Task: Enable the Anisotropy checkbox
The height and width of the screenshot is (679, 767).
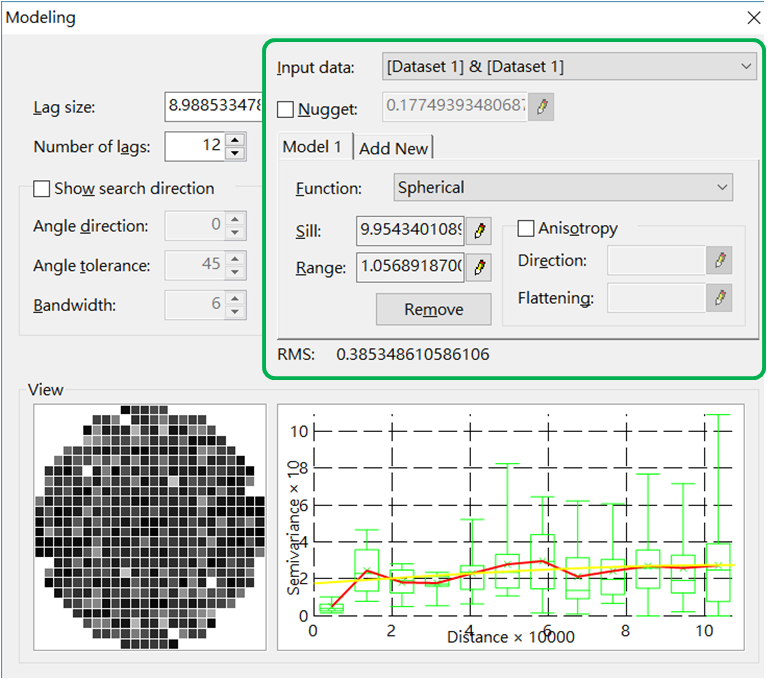Action: [x=526, y=228]
